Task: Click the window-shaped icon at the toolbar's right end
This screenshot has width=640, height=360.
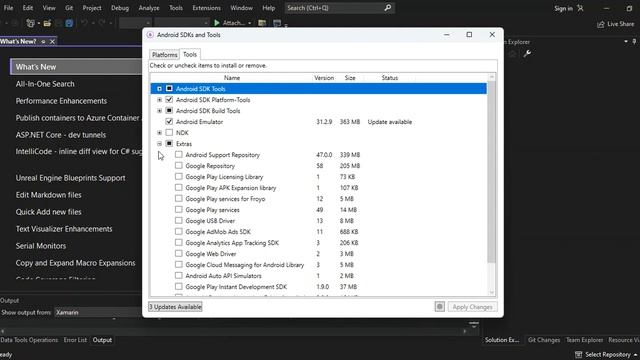Action: coord(277,23)
